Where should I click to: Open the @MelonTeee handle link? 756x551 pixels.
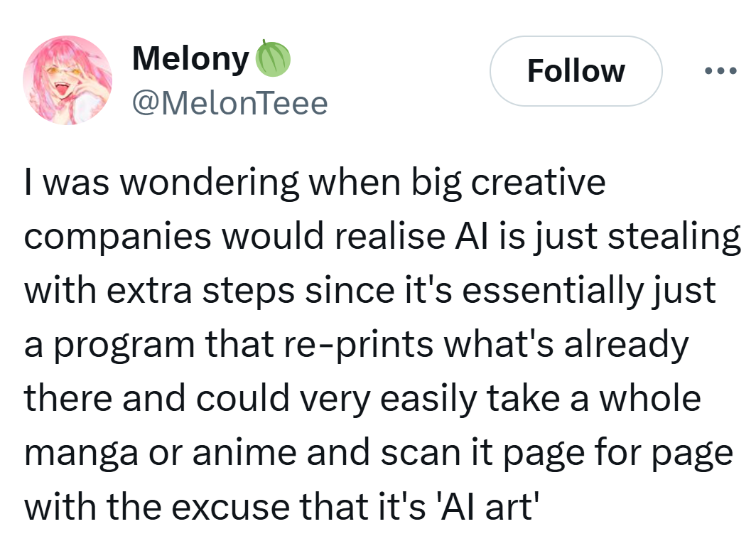tap(230, 104)
